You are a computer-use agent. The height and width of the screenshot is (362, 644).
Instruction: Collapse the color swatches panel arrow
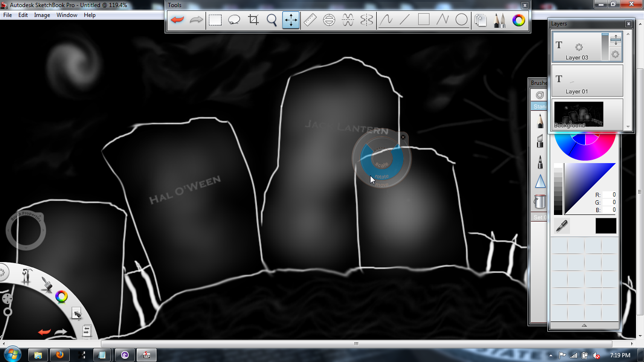click(584, 325)
